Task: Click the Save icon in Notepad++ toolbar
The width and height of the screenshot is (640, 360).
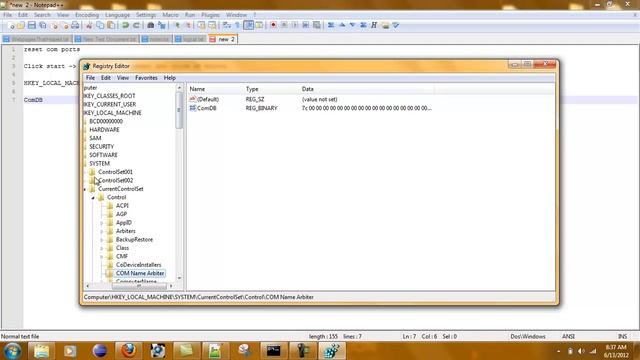Action: click(31, 25)
